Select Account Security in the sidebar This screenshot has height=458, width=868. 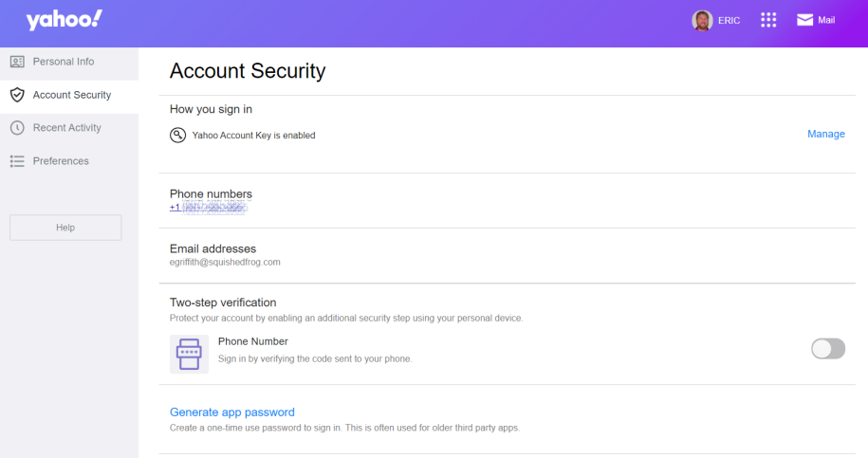69,95
